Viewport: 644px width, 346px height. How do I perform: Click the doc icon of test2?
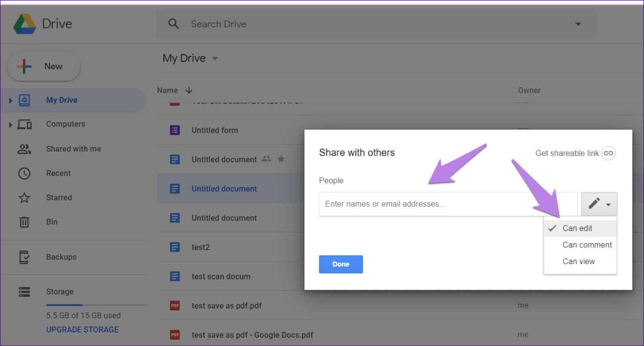click(175, 247)
